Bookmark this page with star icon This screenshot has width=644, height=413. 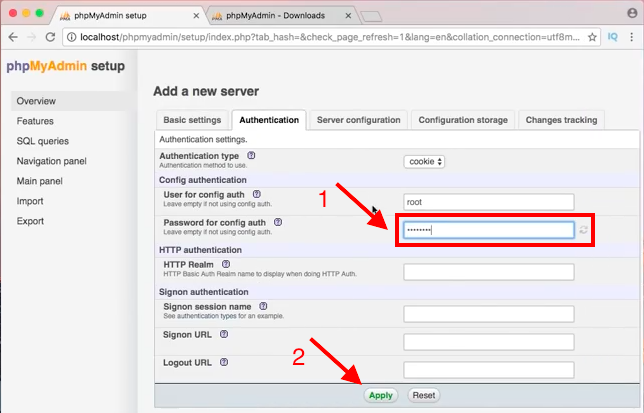(x=592, y=37)
